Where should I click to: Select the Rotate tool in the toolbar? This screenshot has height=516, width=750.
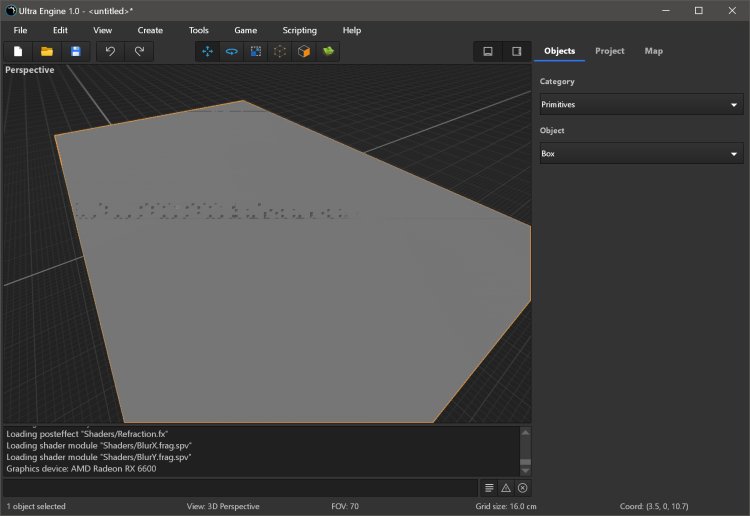[x=232, y=51]
